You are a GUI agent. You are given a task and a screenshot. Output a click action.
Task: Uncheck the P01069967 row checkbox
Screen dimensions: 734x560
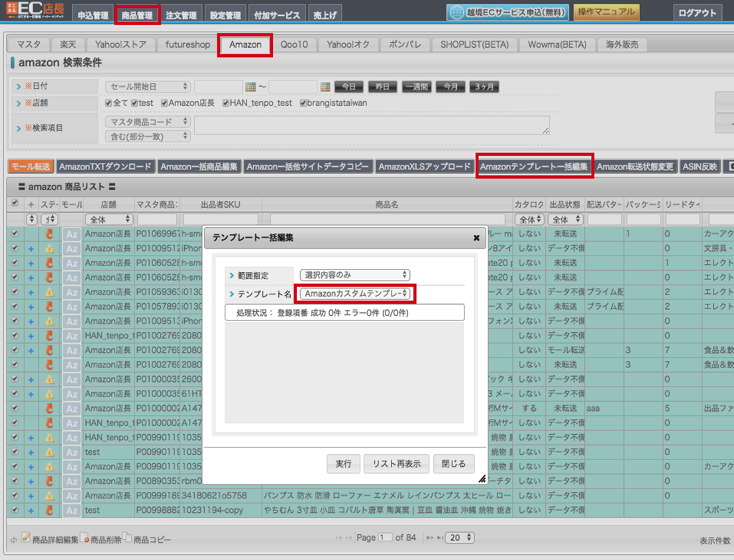(15, 233)
